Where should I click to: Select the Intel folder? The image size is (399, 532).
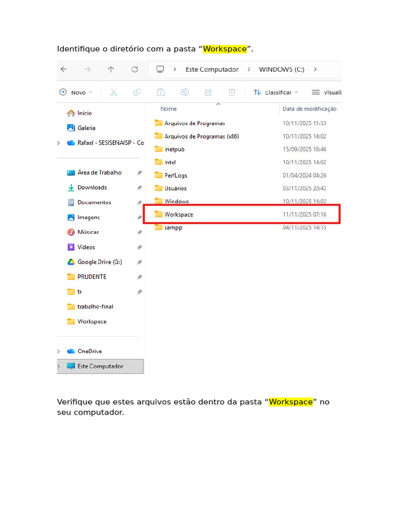(x=165, y=163)
